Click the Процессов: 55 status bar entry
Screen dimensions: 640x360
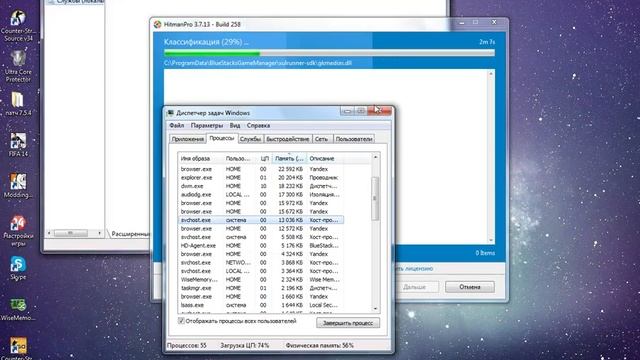click(x=187, y=346)
